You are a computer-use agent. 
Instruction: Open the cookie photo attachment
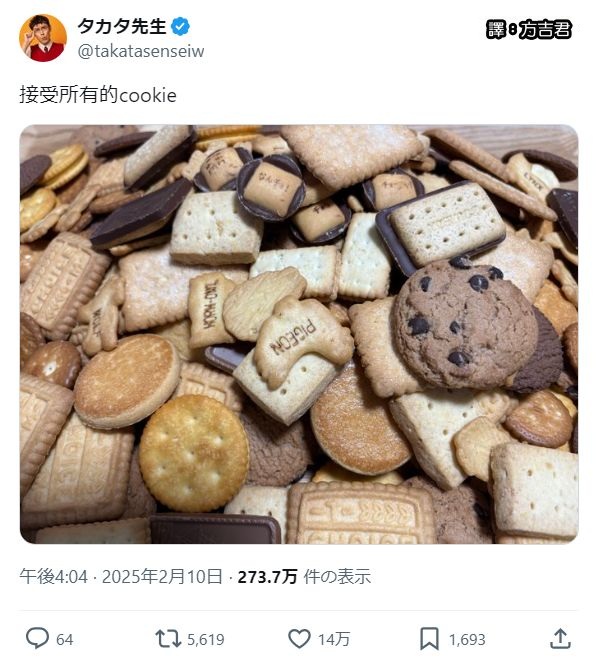click(x=299, y=334)
